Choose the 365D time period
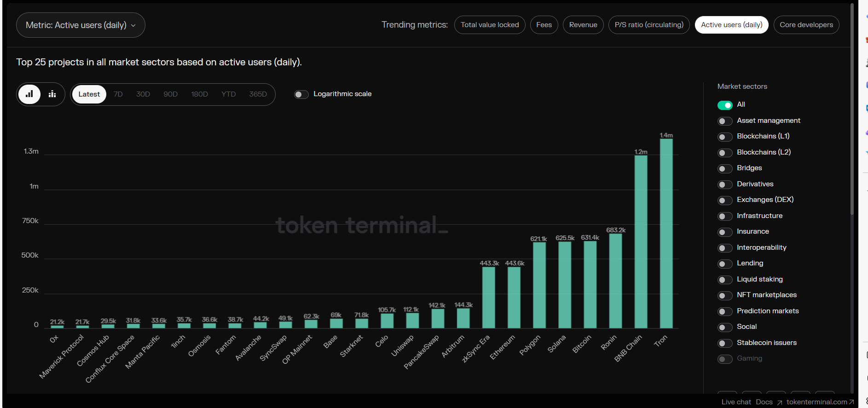 pos(258,94)
